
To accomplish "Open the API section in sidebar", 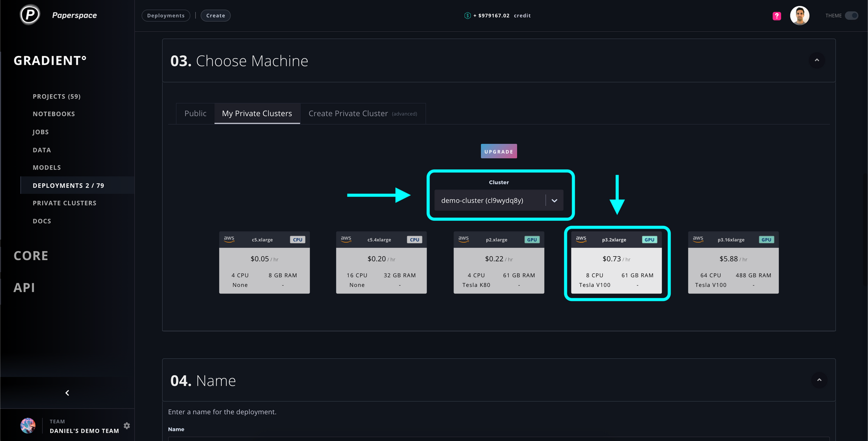I will point(24,287).
